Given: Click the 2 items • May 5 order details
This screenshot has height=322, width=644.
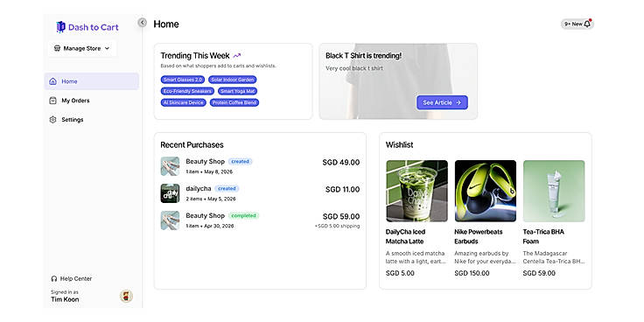Looking at the screenshot, I should pyautogui.click(x=211, y=199).
